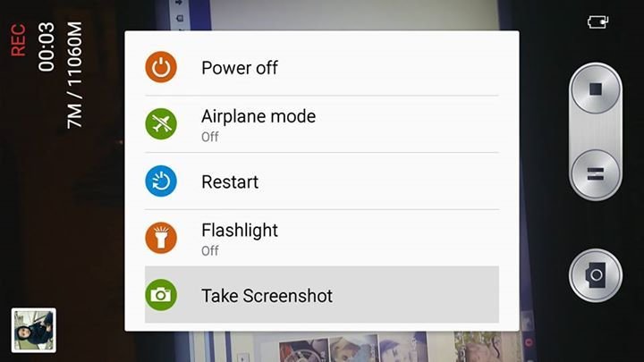This screenshot has height=362, width=644.
Task: Pause the video recording
Action: tap(596, 174)
